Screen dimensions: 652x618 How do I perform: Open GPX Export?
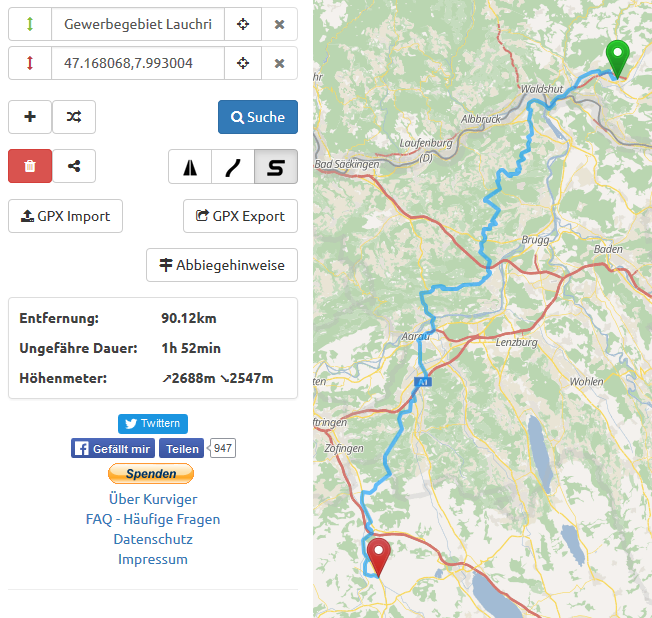240,216
